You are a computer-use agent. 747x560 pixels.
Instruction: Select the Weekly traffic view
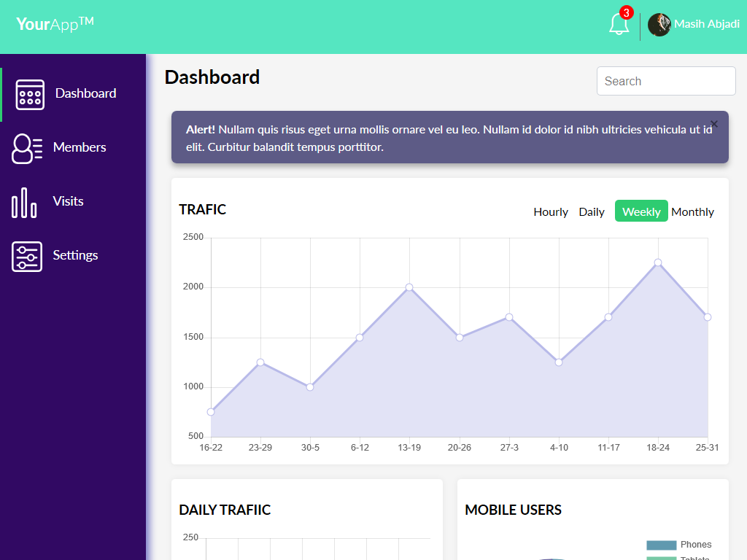point(641,211)
